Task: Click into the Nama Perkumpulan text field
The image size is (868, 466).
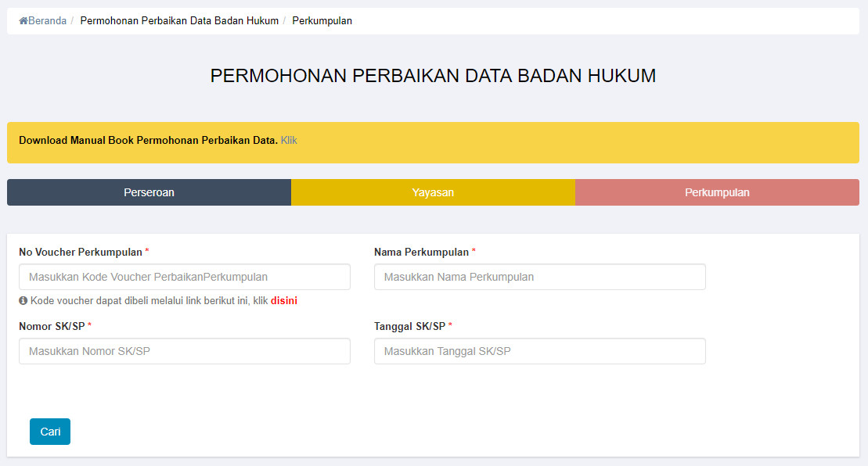Action: (540, 277)
